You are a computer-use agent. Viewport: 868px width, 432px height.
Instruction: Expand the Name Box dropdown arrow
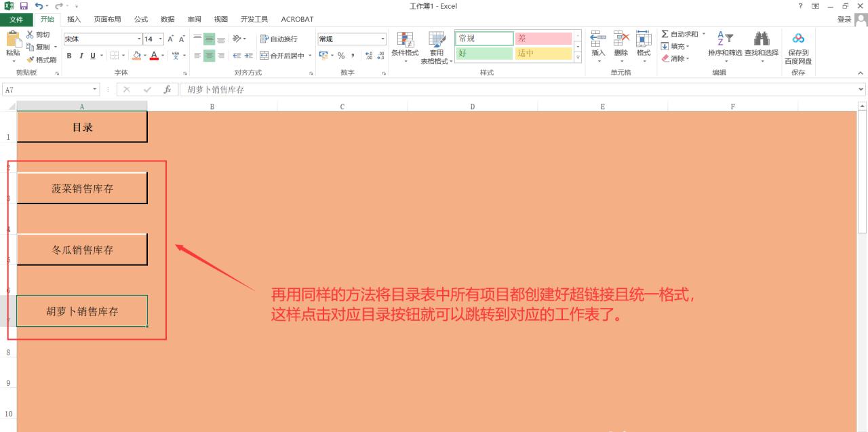tap(95, 90)
